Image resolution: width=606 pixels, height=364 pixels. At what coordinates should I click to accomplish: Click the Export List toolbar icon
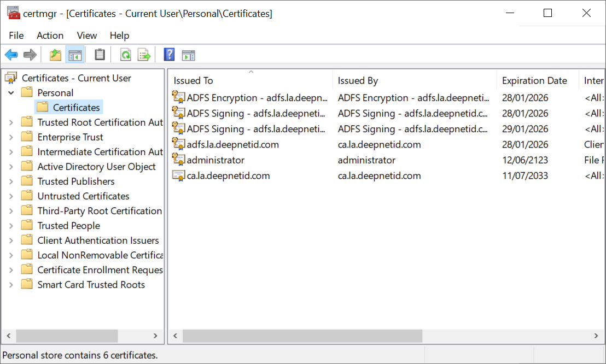pyautogui.click(x=144, y=55)
